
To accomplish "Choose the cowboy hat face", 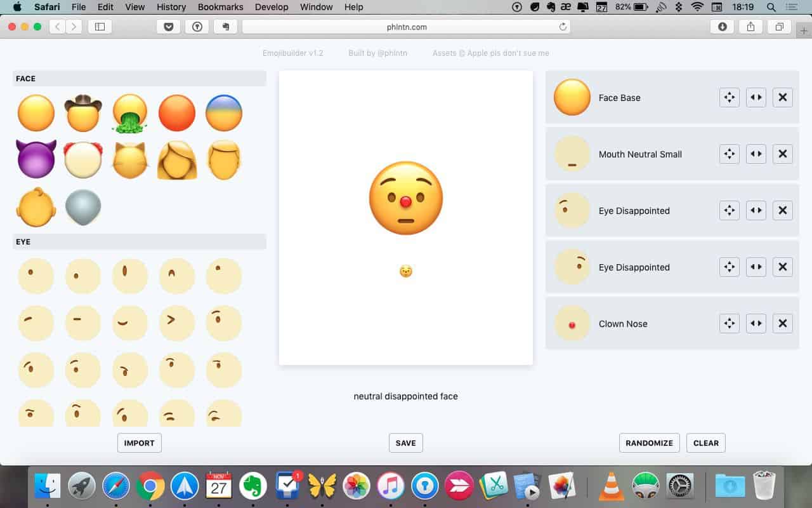I will (x=83, y=113).
